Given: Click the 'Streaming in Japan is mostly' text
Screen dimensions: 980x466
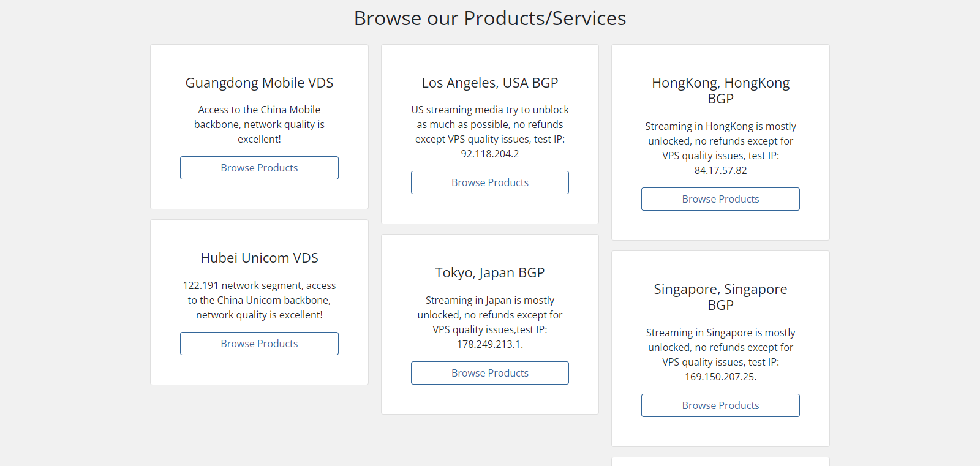Looking at the screenshot, I should (x=490, y=300).
